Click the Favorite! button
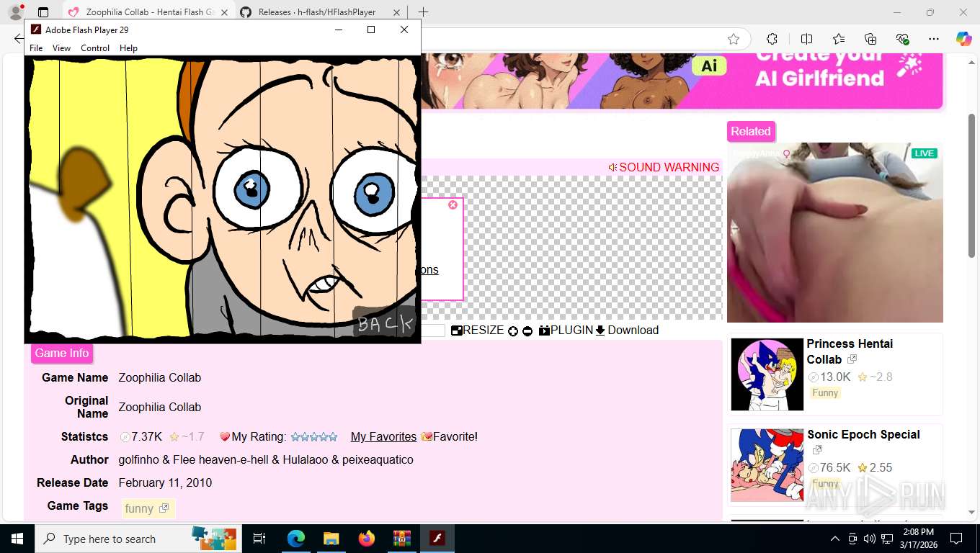The width and height of the screenshot is (980, 553). pos(450,436)
